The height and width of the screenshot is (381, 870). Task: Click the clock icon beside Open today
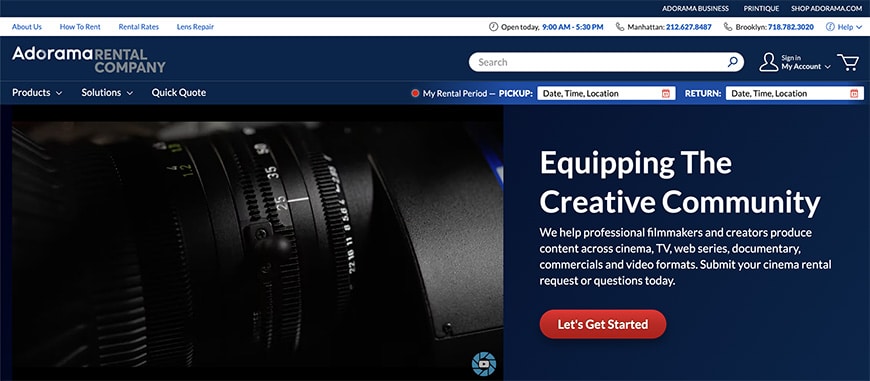(493, 27)
